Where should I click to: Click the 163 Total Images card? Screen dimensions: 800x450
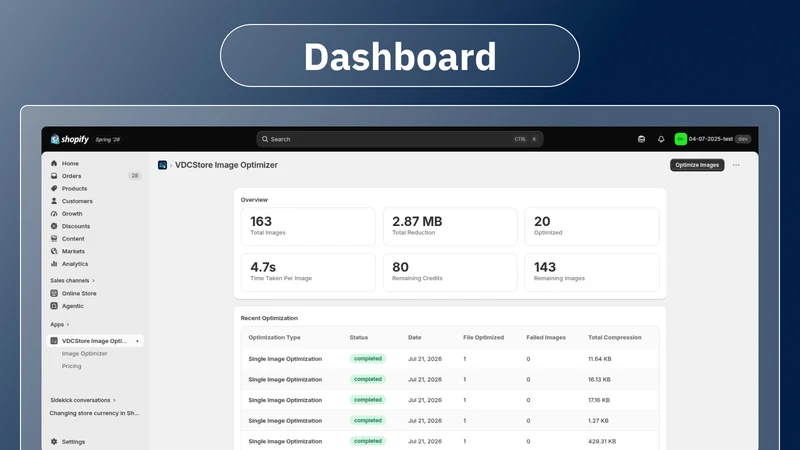[x=308, y=227]
